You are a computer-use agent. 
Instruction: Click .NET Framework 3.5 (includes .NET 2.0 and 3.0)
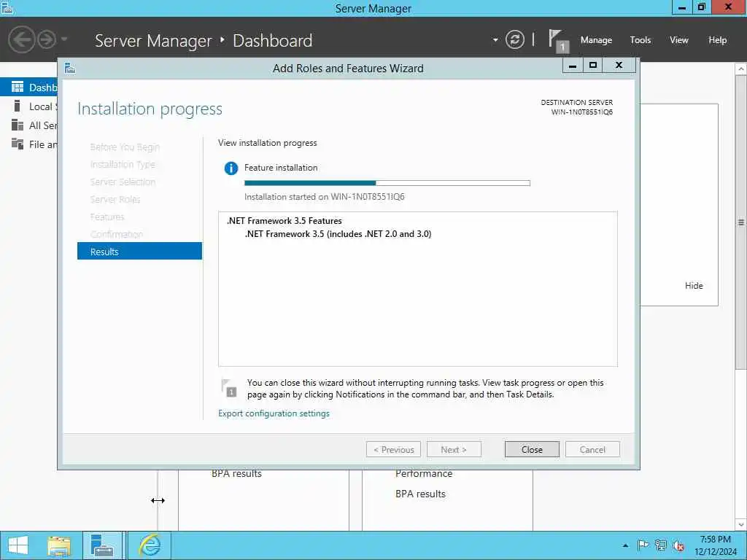[338, 234]
